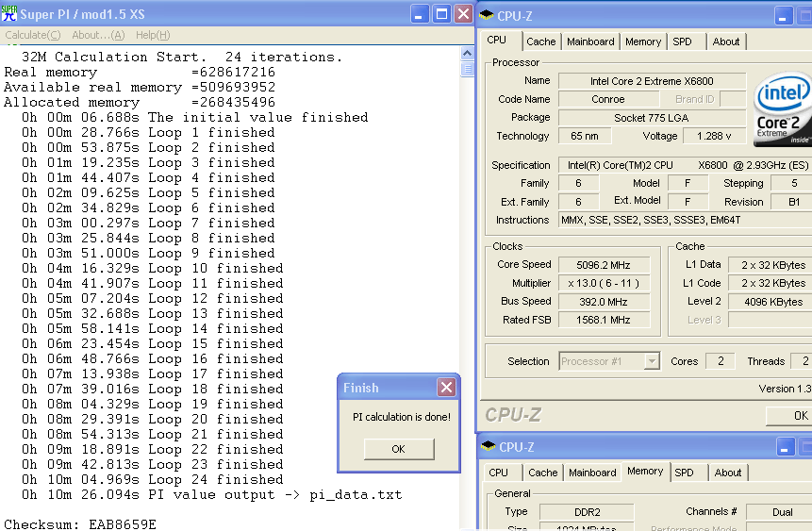Click the lower CPU-Z window chip icon

[488, 446]
